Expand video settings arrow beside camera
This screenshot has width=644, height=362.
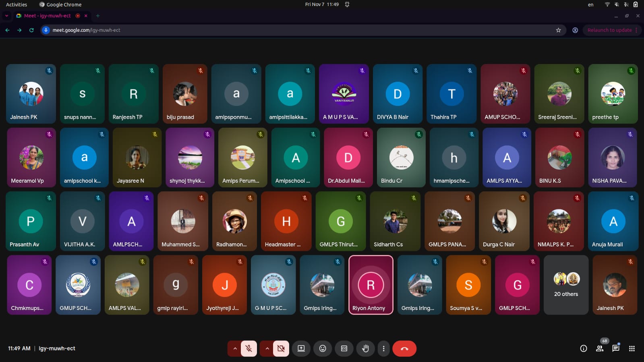(267, 349)
